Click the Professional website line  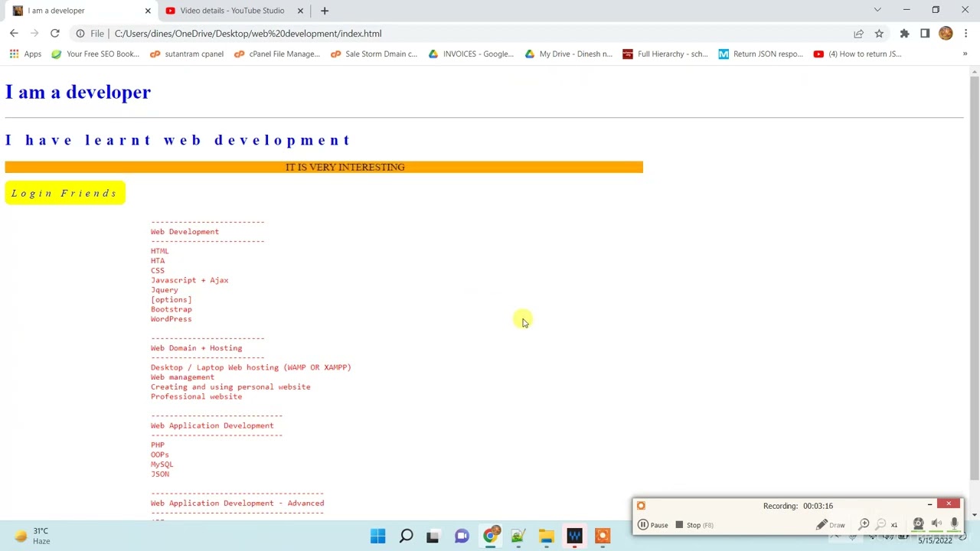click(196, 396)
